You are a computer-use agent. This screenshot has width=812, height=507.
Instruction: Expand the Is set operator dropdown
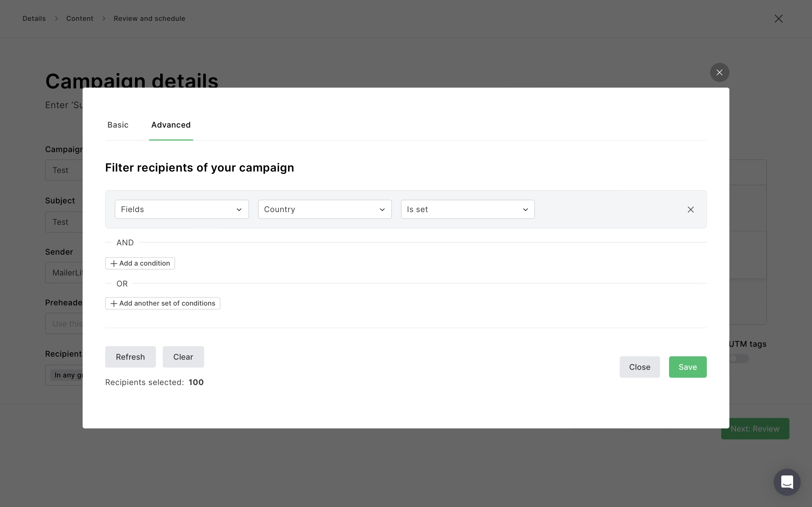coord(467,210)
